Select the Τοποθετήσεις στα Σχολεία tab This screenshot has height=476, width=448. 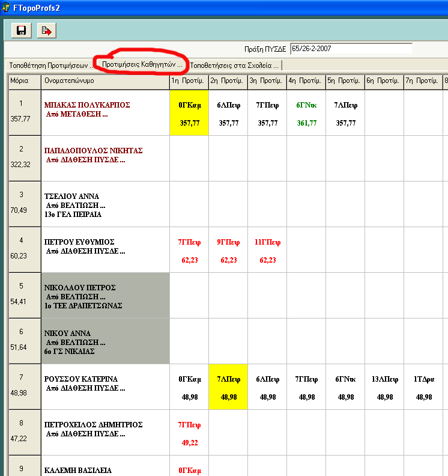coord(234,65)
